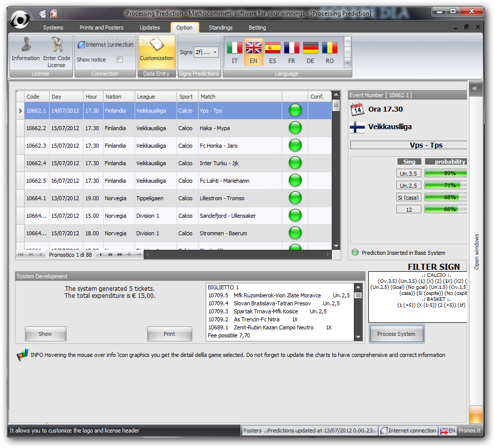Image resolution: width=495 pixels, height=448 pixels.
Task: Select the row Fc Lahti - Mariehamn
Action: [x=174, y=181]
